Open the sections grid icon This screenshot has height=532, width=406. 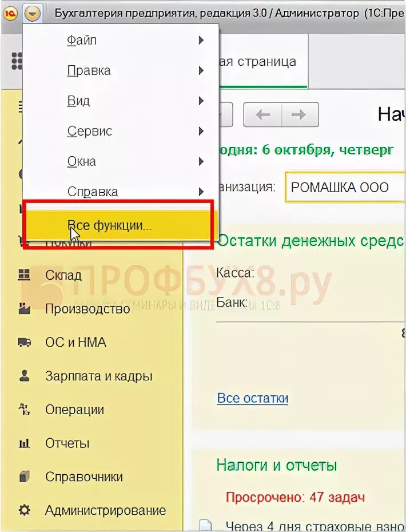click(17, 61)
